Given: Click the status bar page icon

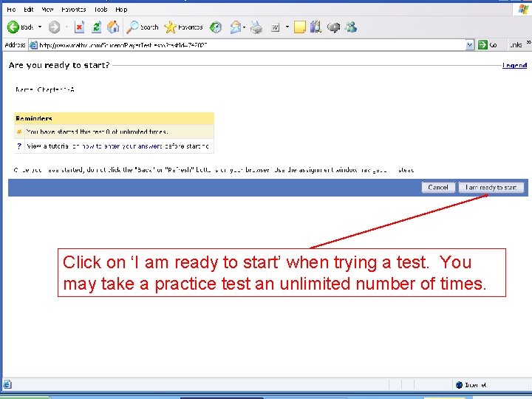Looking at the screenshot, I should click(7, 384).
